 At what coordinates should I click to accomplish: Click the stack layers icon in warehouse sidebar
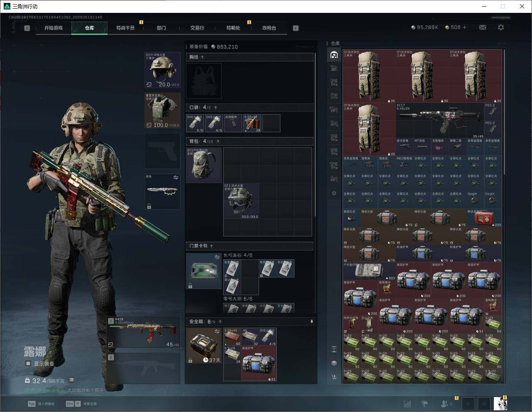[334, 363]
